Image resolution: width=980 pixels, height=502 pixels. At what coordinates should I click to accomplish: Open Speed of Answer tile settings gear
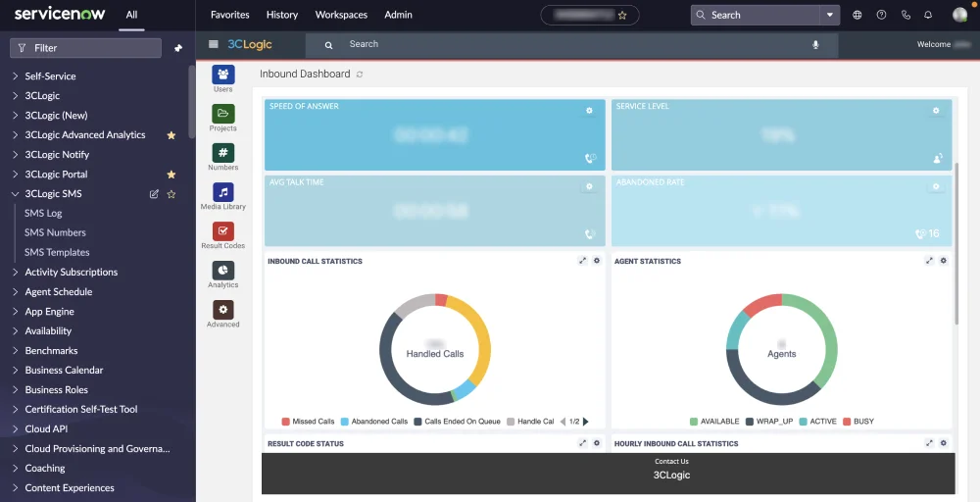click(x=589, y=111)
